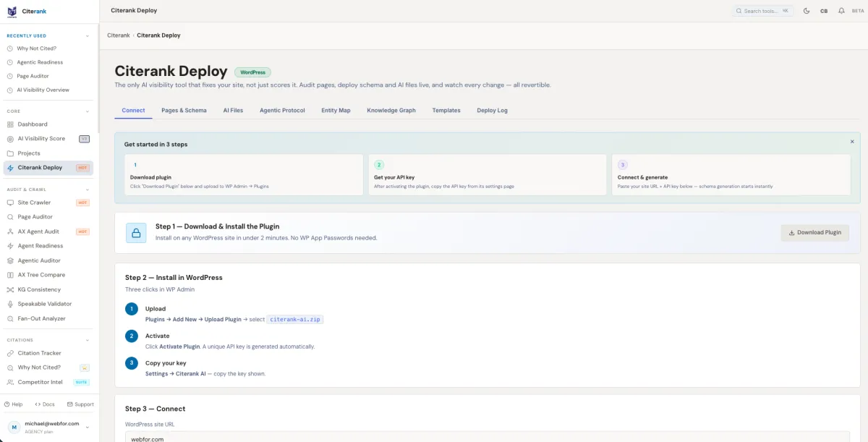Click the citerank-ai.zip filename code

pos(295,319)
